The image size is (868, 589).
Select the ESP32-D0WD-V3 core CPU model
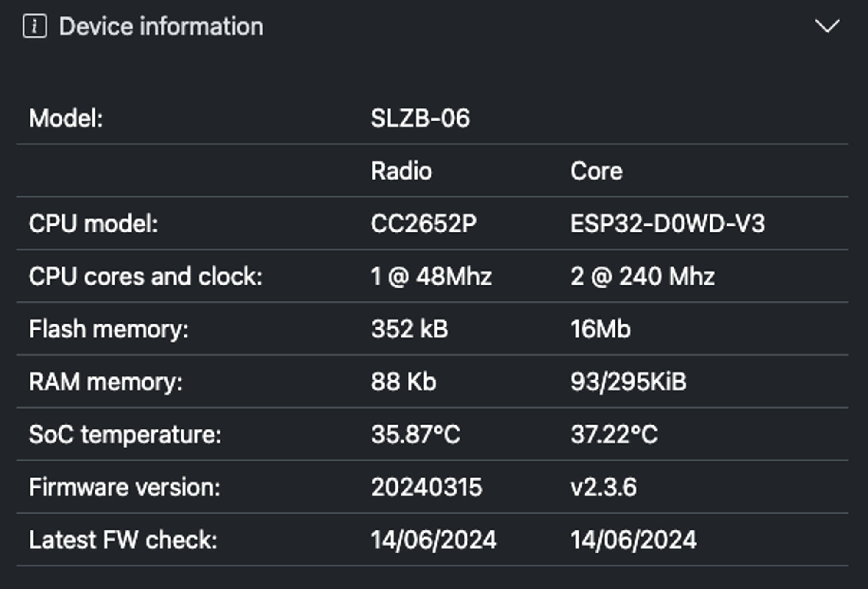667,224
